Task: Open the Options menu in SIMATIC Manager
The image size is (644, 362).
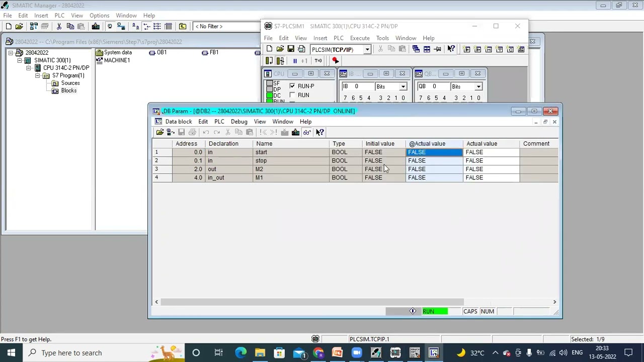Action: (99, 16)
